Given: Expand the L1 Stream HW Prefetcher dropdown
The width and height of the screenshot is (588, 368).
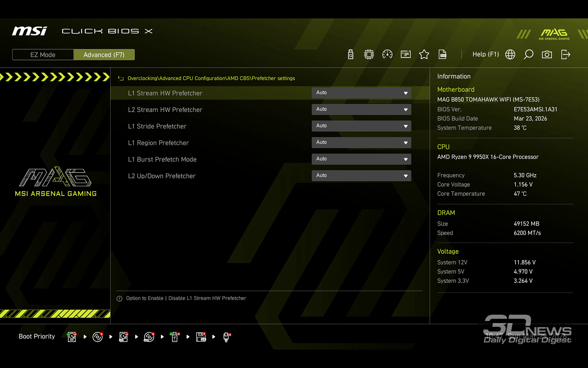Looking at the screenshot, I should pos(361,93).
